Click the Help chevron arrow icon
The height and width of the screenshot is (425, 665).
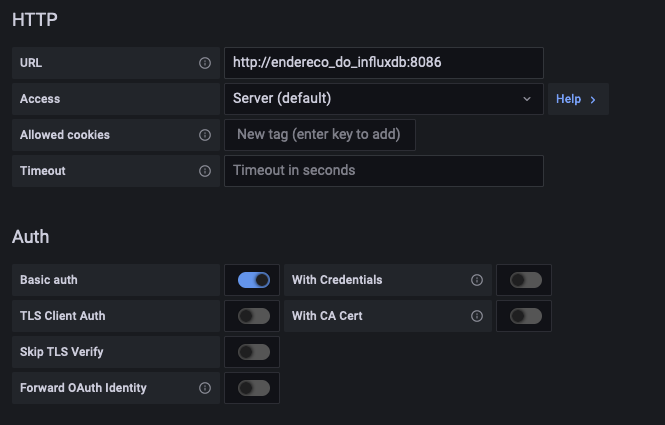pos(593,99)
